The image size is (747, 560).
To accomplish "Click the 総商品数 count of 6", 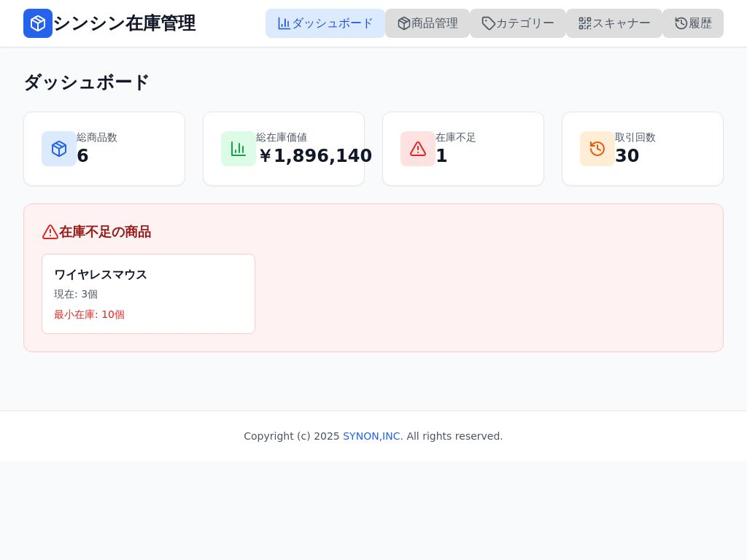I will [82, 156].
